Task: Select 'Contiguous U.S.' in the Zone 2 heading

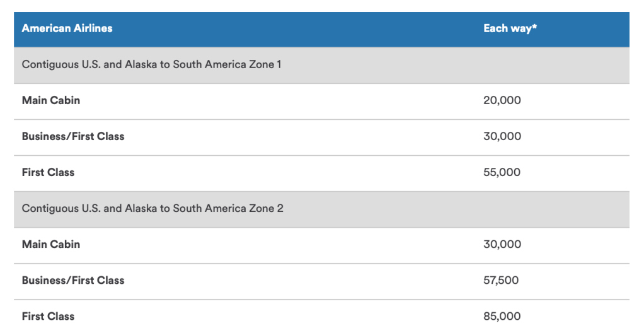Action: pos(61,208)
